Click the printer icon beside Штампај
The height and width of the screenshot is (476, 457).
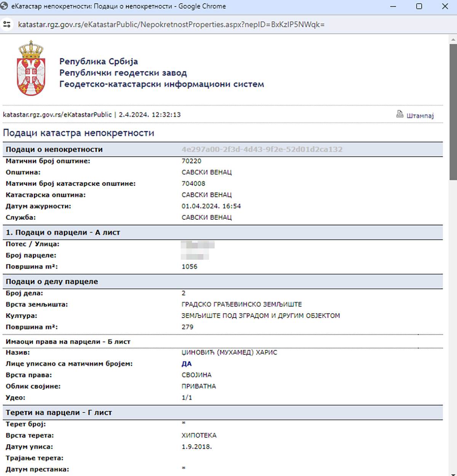[x=399, y=114]
